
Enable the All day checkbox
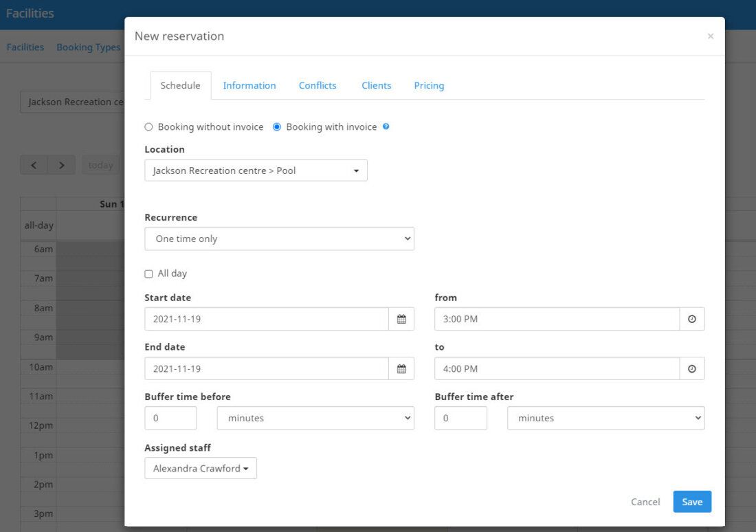click(x=148, y=274)
